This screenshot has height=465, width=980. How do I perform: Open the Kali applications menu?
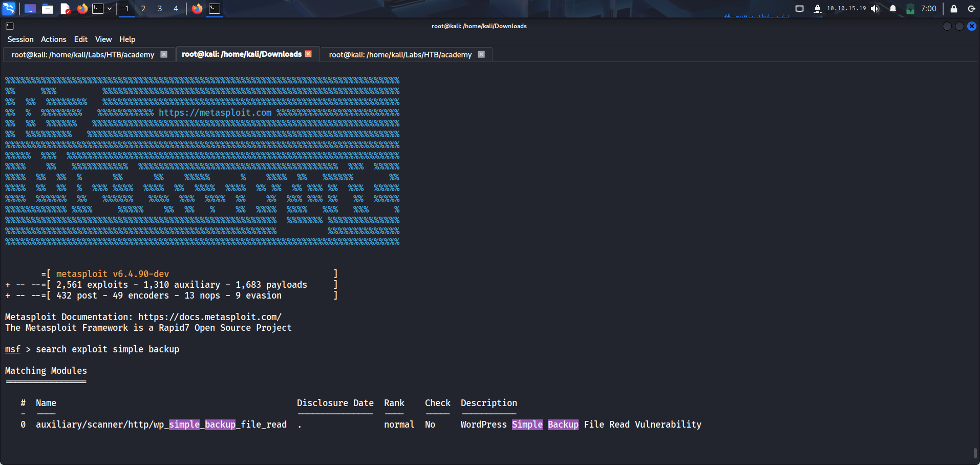[x=9, y=9]
